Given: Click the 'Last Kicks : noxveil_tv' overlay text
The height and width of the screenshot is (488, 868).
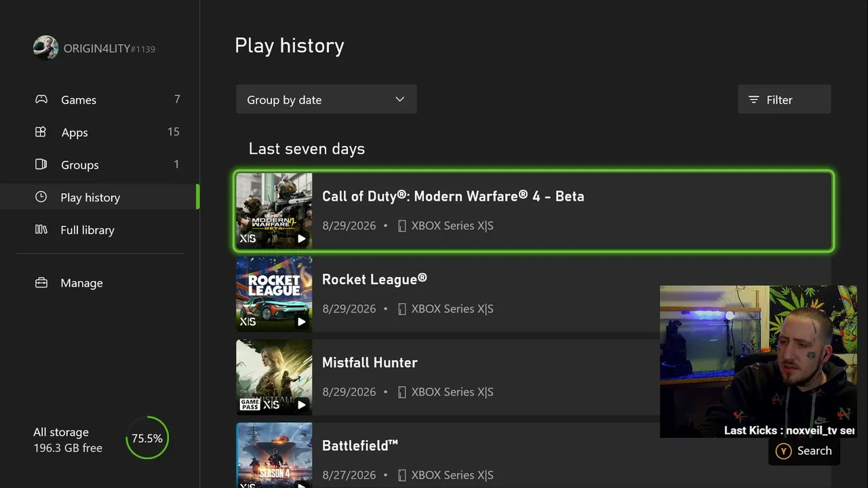Looking at the screenshot, I should coord(789,430).
